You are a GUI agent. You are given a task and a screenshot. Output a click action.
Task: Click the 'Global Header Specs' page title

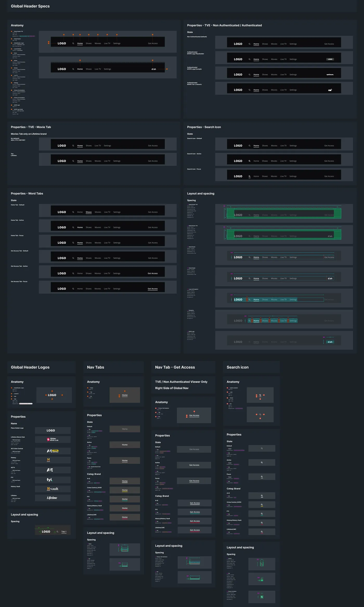pos(30,6)
